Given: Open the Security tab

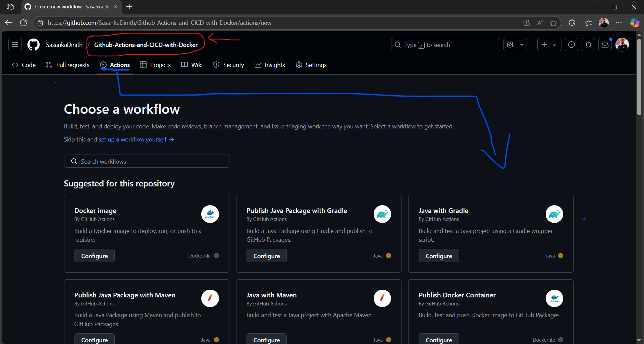Looking at the screenshot, I should [x=229, y=65].
